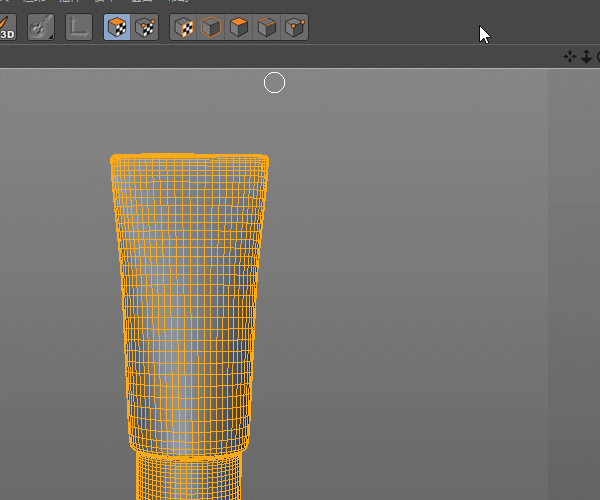Click the circular brush cursor in viewport
The width and height of the screenshot is (600, 500).
click(274, 83)
